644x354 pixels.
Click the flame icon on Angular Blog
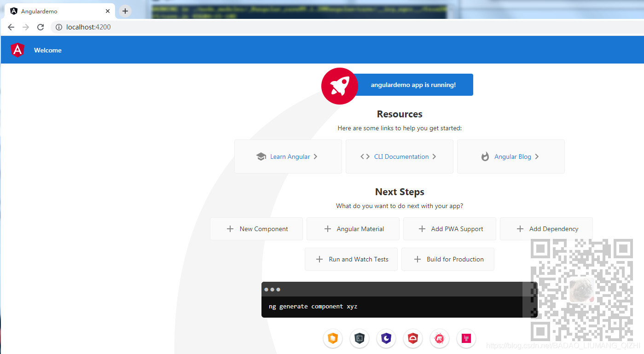click(485, 157)
